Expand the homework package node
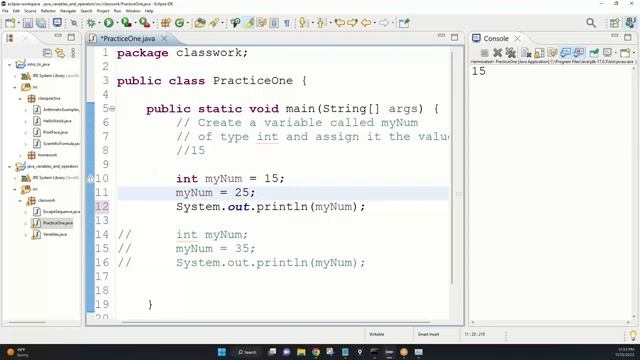This screenshot has height=360, width=640. coord(20,155)
